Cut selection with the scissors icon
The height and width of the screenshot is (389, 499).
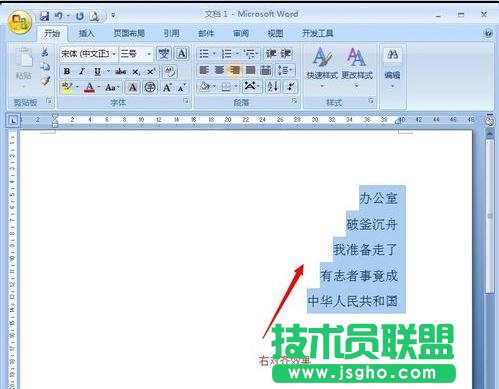coord(45,52)
